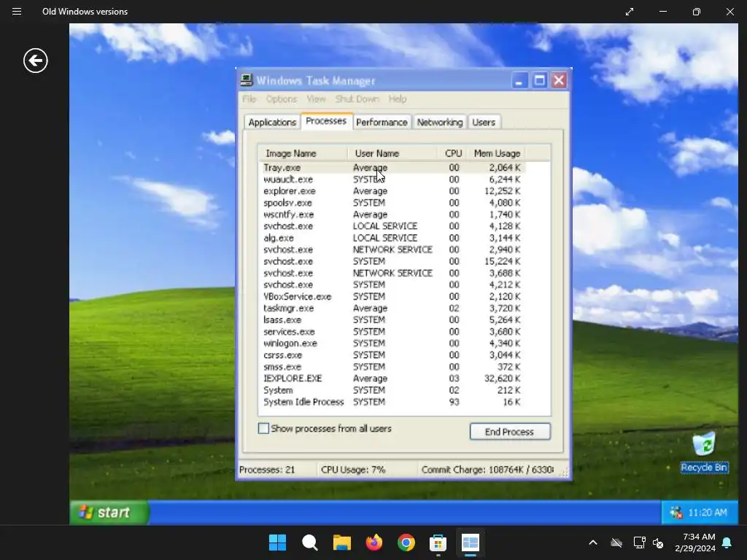
Task: Open the notification bell icon
Action: (727, 542)
